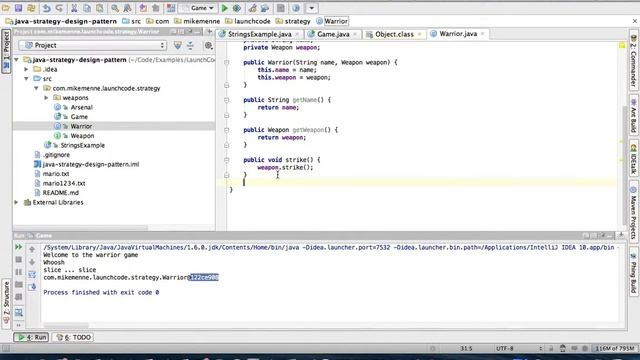Open the 4: Run tool window button
The width and height of the screenshot is (640, 360).
[31, 337]
